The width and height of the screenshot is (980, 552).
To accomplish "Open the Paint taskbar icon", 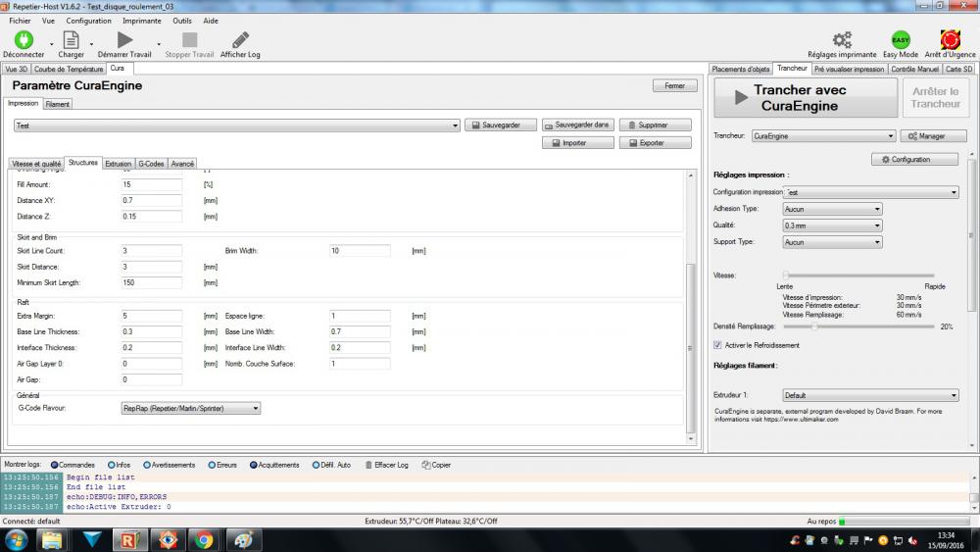I will (242, 539).
